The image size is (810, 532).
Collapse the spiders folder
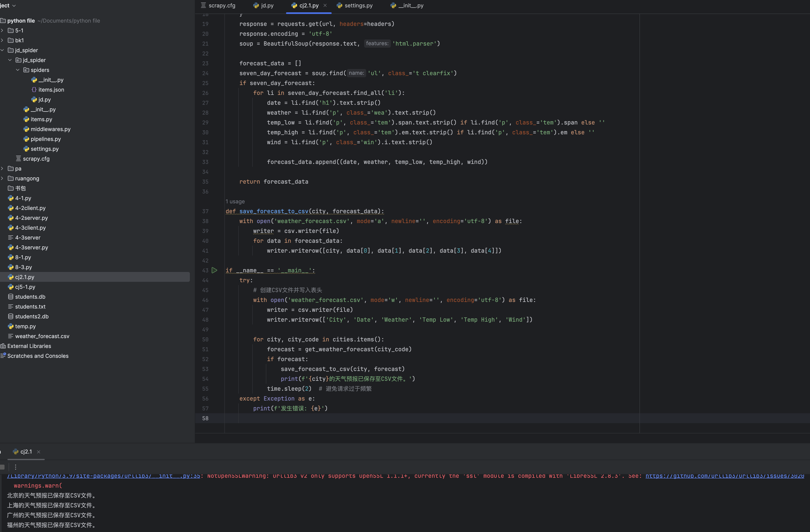pos(18,70)
